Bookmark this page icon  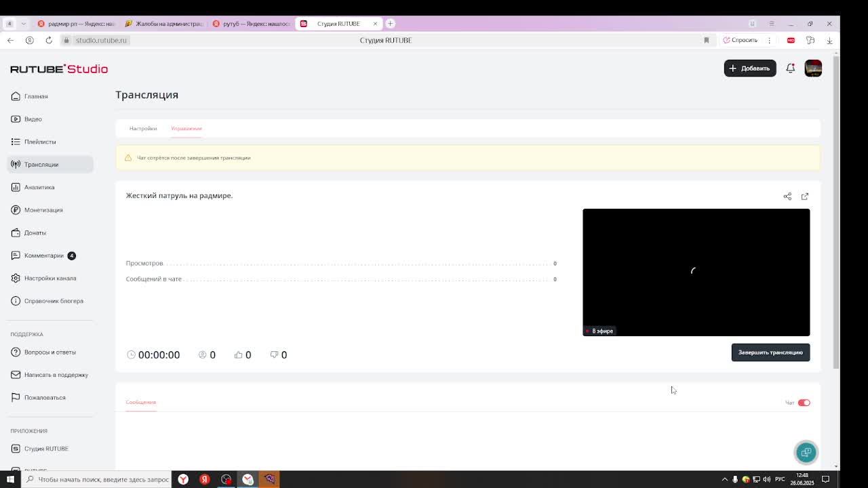(707, 40)
